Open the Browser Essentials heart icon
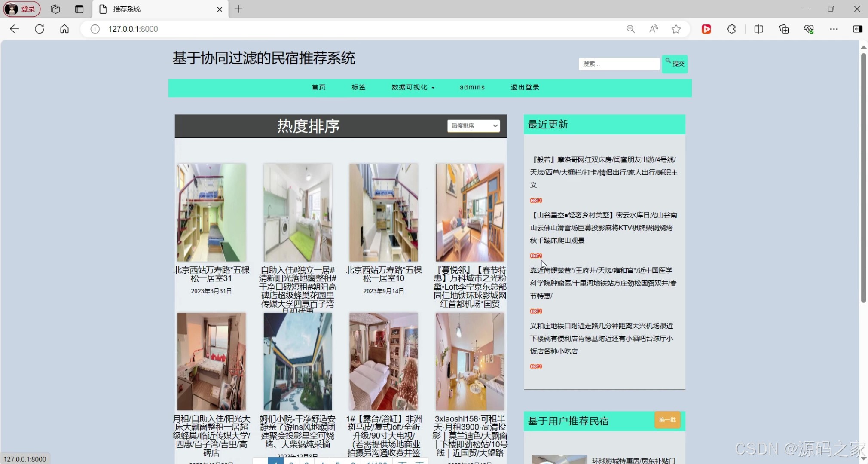 coord(809,29)
